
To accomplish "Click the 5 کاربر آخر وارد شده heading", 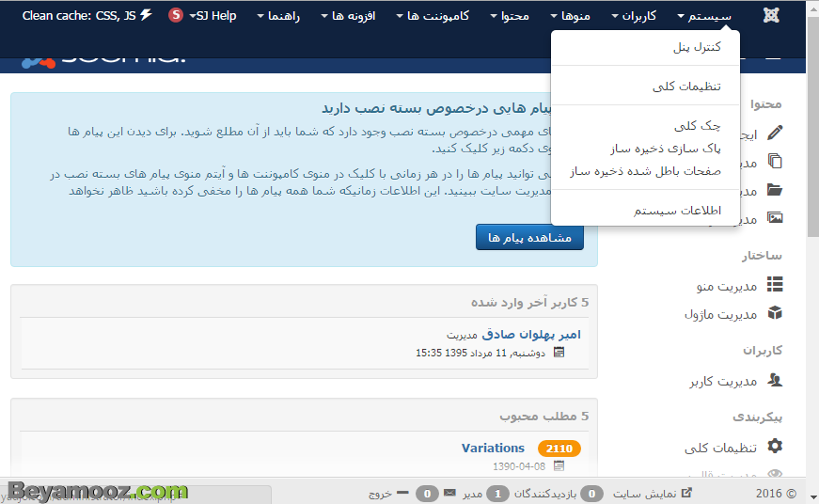I will pos(529,302).
